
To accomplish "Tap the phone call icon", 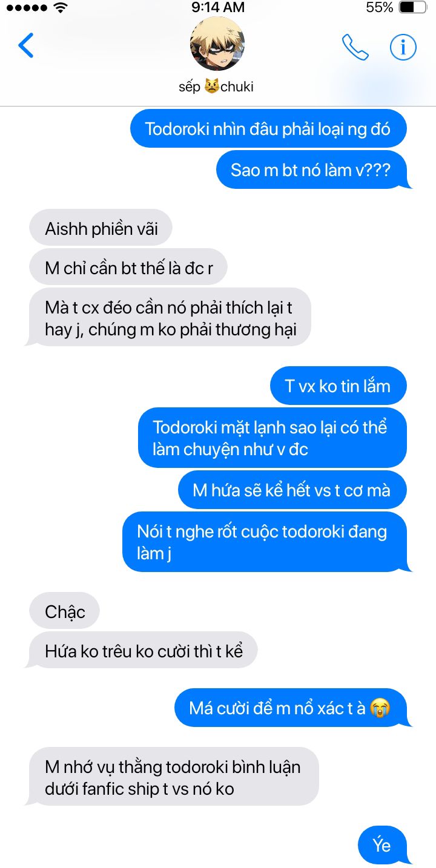I will tap(355, 47).
